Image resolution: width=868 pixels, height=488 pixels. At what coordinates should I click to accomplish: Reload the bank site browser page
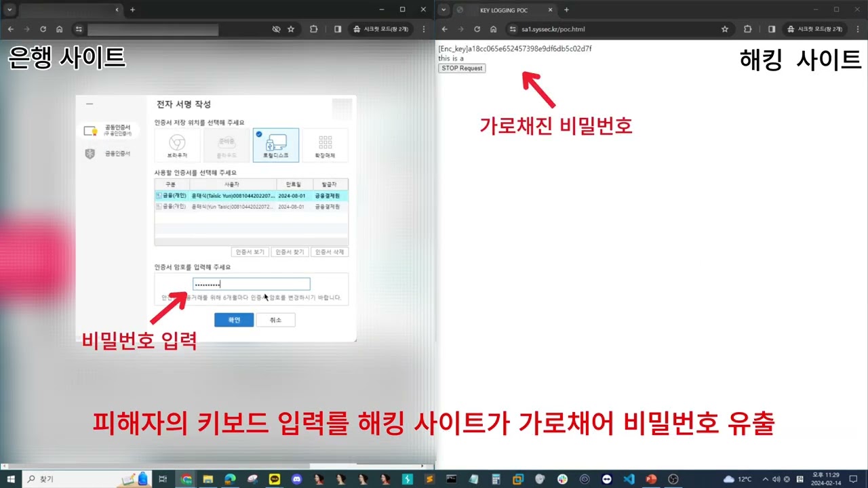click(43, 29)
